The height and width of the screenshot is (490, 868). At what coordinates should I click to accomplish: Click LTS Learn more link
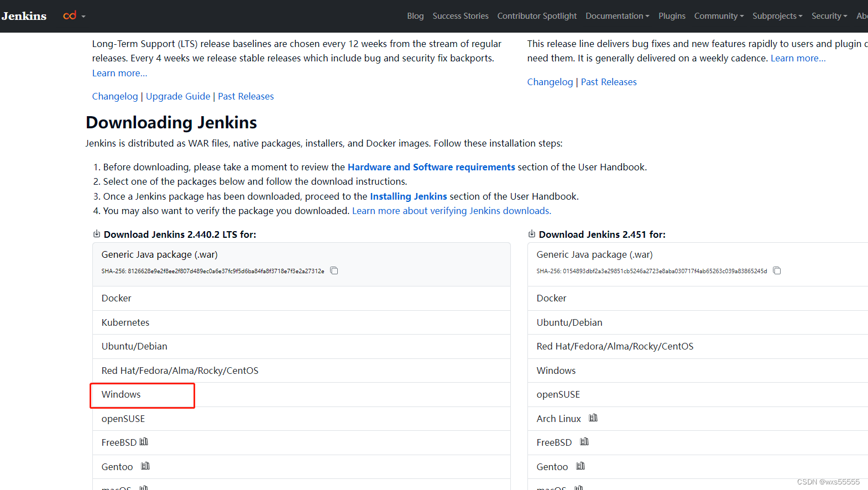119,73
